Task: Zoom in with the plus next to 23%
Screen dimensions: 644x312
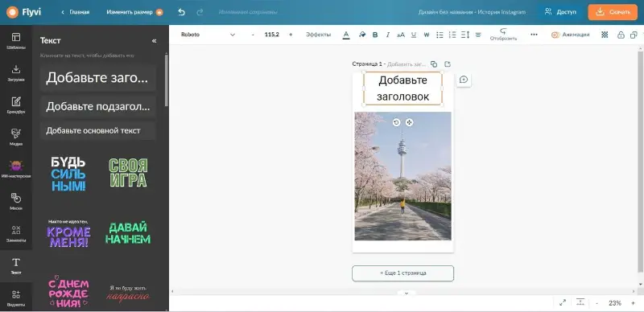Action: [633, 303]
